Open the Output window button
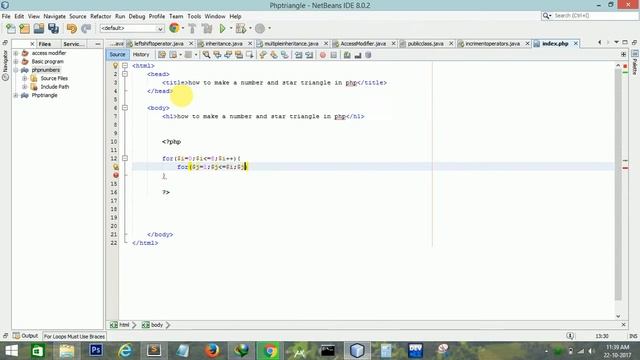This screenshot has height=360, width=640. tap(26, 336)
